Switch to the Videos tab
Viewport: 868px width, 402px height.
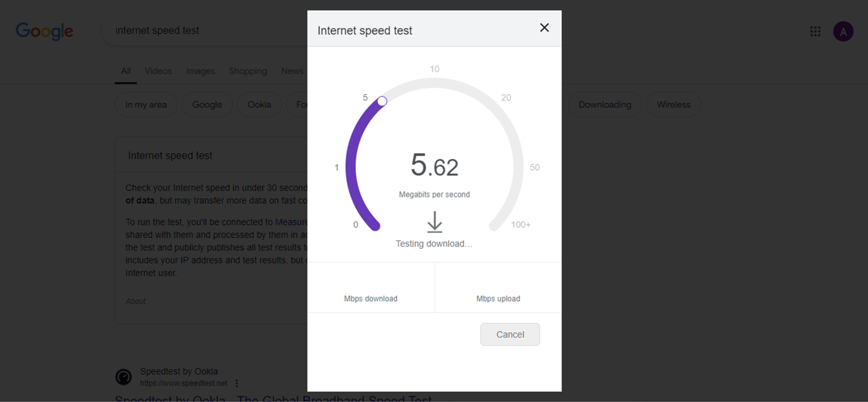[158, 71]
